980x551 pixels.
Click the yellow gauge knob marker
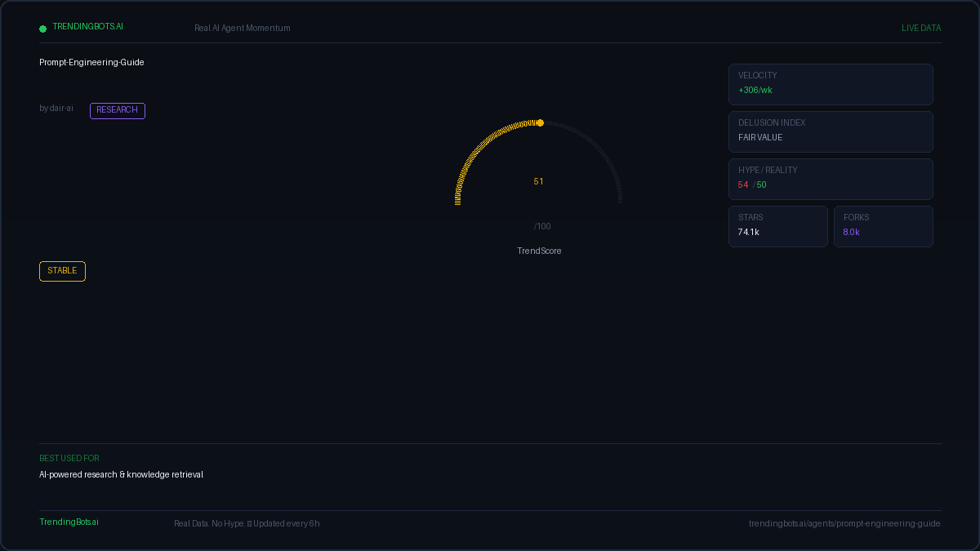pos(540,122)
